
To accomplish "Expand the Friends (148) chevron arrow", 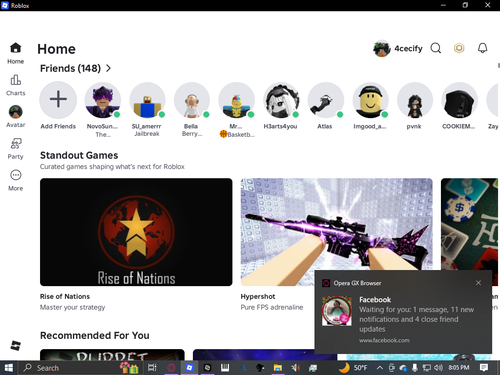I will [x=108, y=68].
